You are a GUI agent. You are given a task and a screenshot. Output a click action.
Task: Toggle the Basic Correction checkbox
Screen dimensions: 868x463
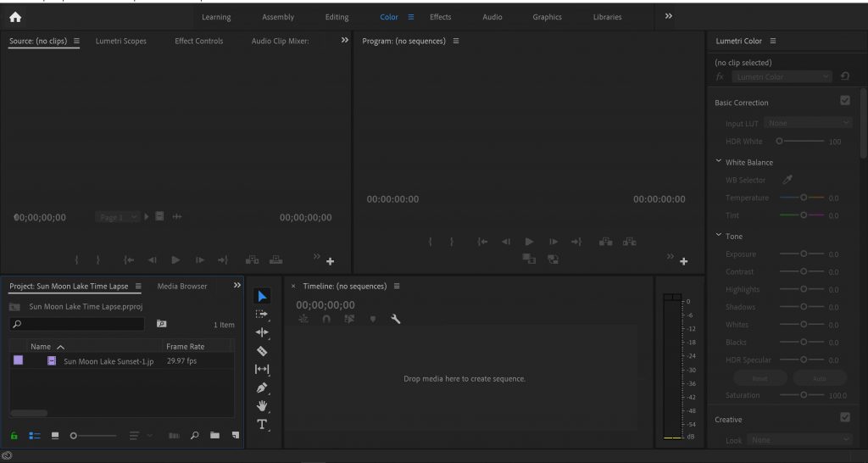(x=845, y=100)
